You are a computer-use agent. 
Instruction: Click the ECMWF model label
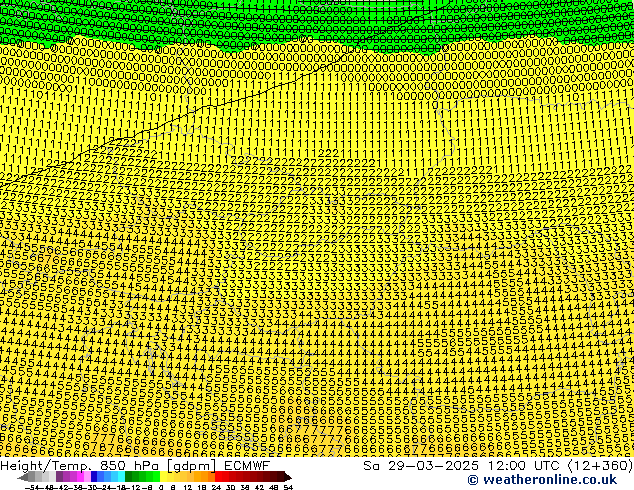245,465
